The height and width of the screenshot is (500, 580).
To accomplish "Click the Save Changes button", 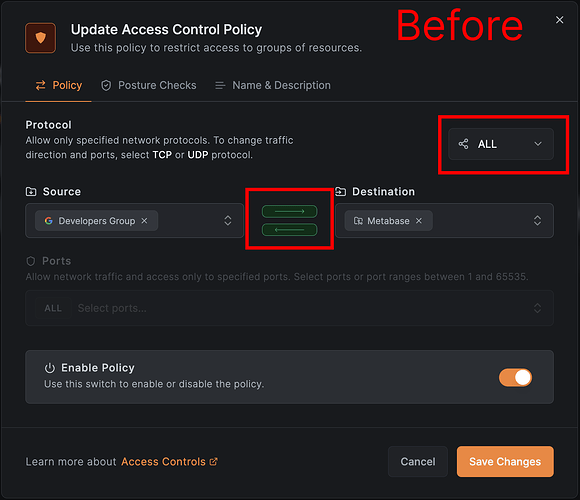I will tap(505, 462).
